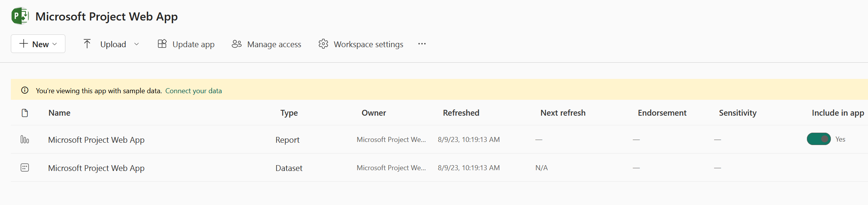The width and height of the screenshot is (868, 205).
Task: Sort by Endorsement column header
Action: [662, 113]
